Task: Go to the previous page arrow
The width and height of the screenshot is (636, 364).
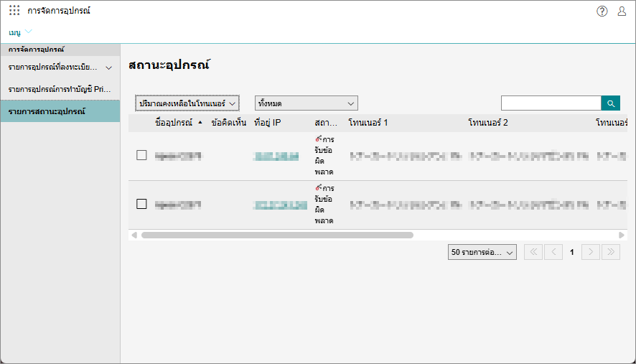Action: (x=553, y=252)
